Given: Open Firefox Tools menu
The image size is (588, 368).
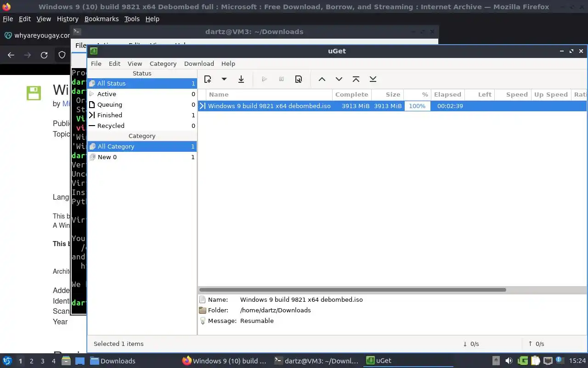Looking at the screenshot, I should click(132, 19).
